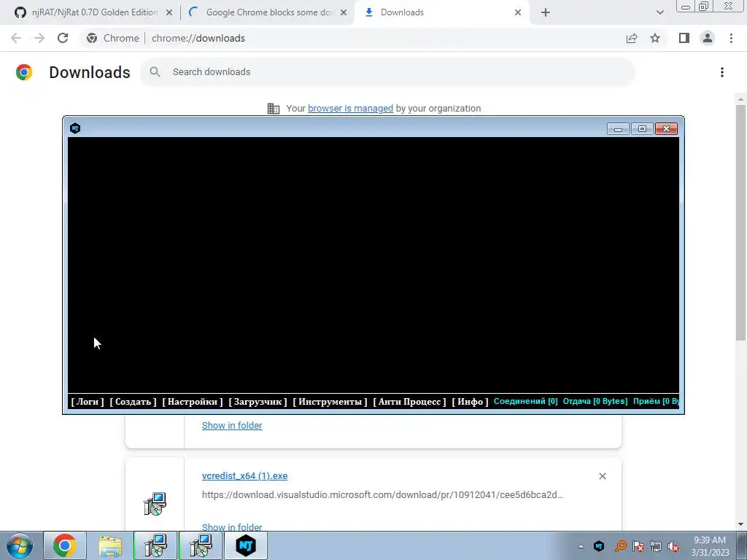747x560 pixels.
Task: Reload the downloads page
Action: tap(63, 38)
